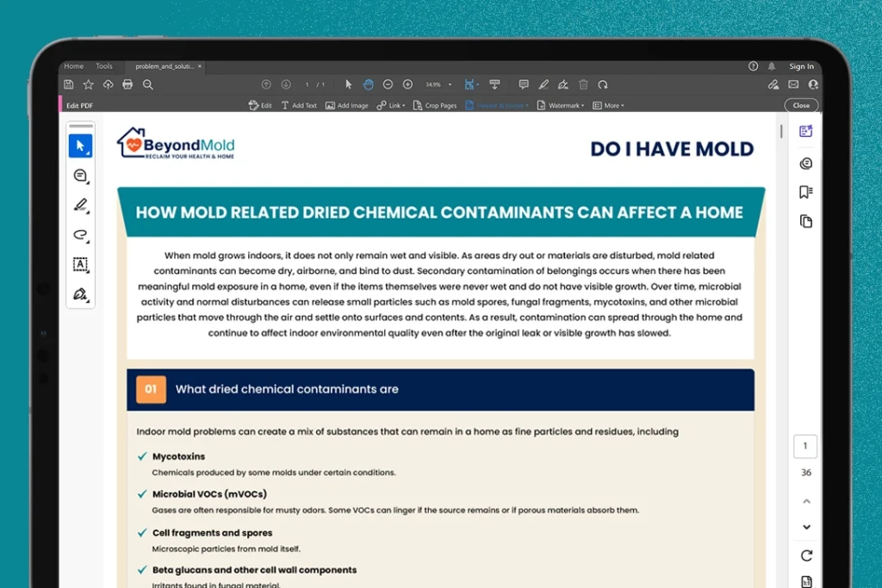Choose Add Image
Screen dimensions: 882x588
[x=347, y=105]
